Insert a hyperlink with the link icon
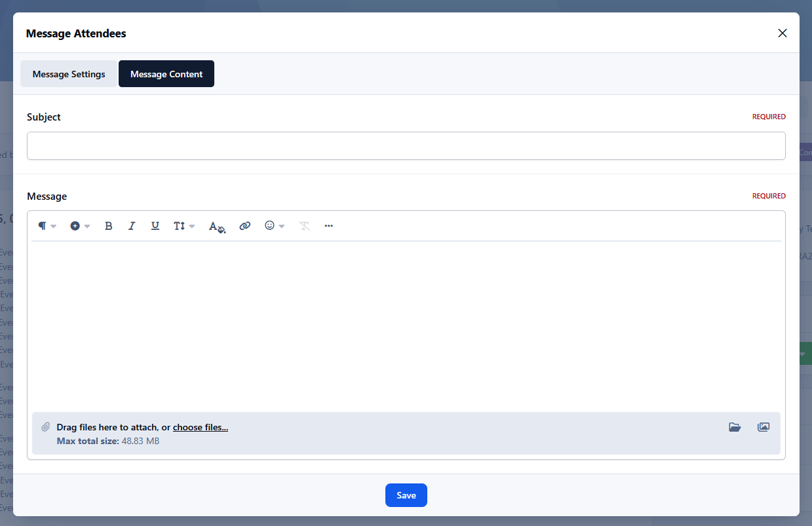 (245, 226)
